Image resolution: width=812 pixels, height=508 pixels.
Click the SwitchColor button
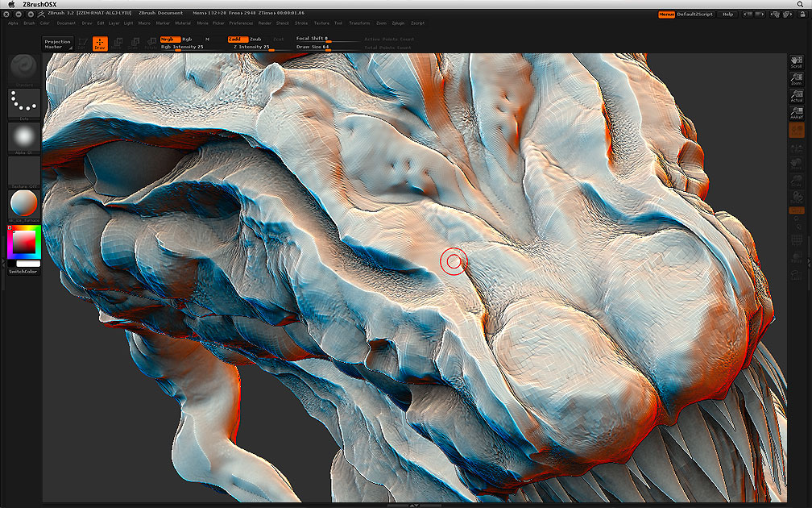(x=24, y=272)
